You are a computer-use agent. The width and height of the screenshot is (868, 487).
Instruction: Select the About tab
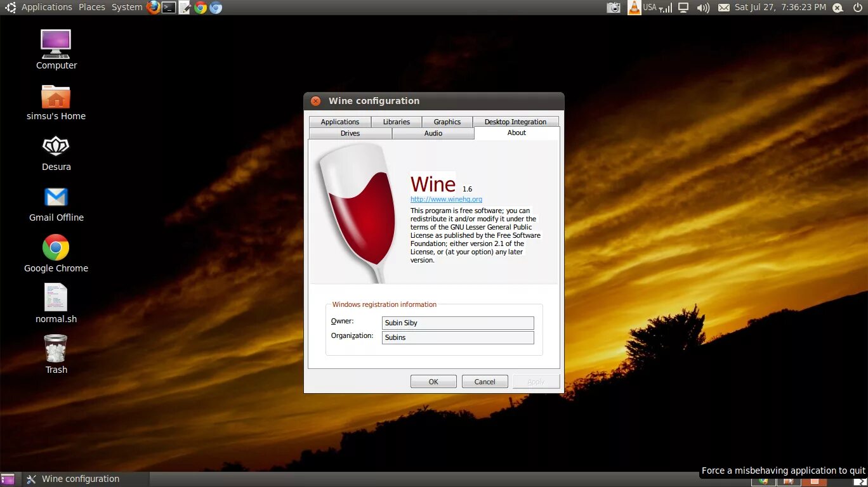click(516, 133)
